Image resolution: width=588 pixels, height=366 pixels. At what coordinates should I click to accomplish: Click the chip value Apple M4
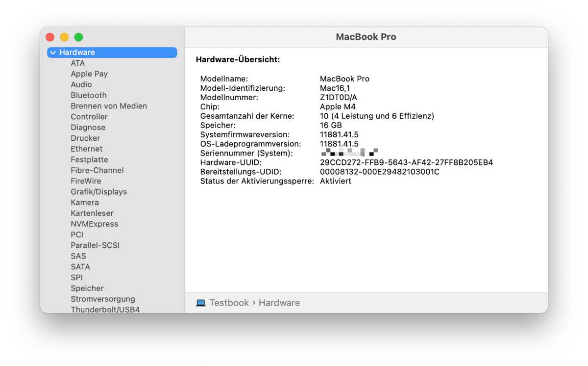(x=338, y=107)
